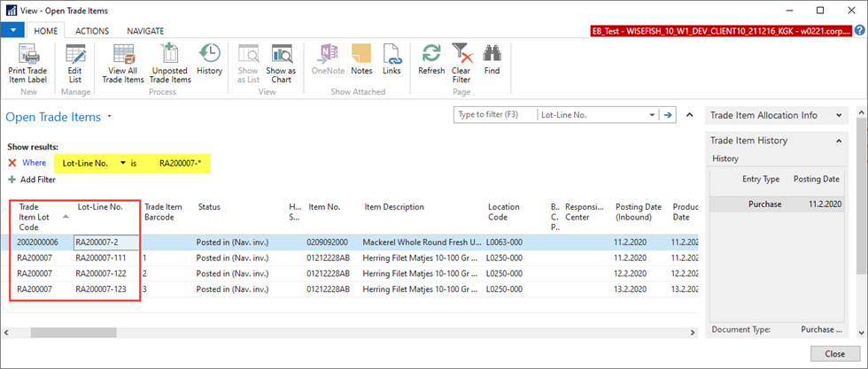Viewport: 868px width, 369px height.
Task: Click the Type to filter input box
Action: [492, 115]
